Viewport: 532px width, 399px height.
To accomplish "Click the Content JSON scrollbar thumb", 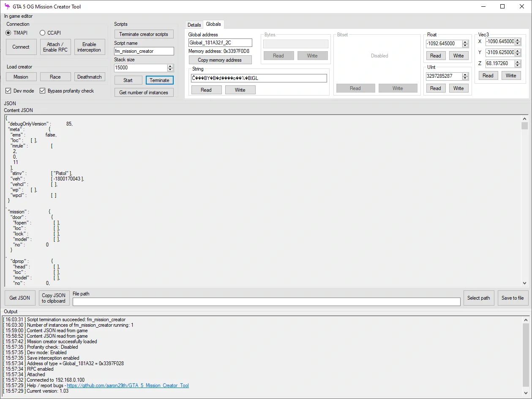I will [x=525, y=126].
